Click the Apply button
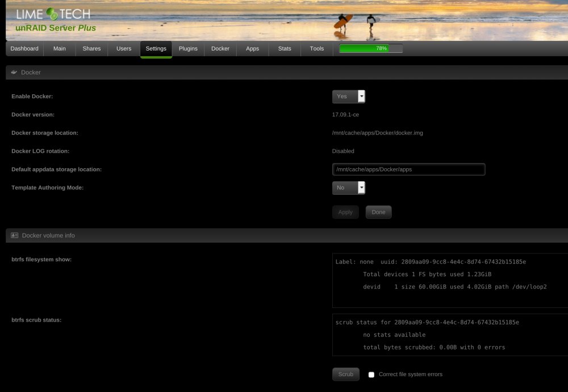 click(x=345, y=212)
